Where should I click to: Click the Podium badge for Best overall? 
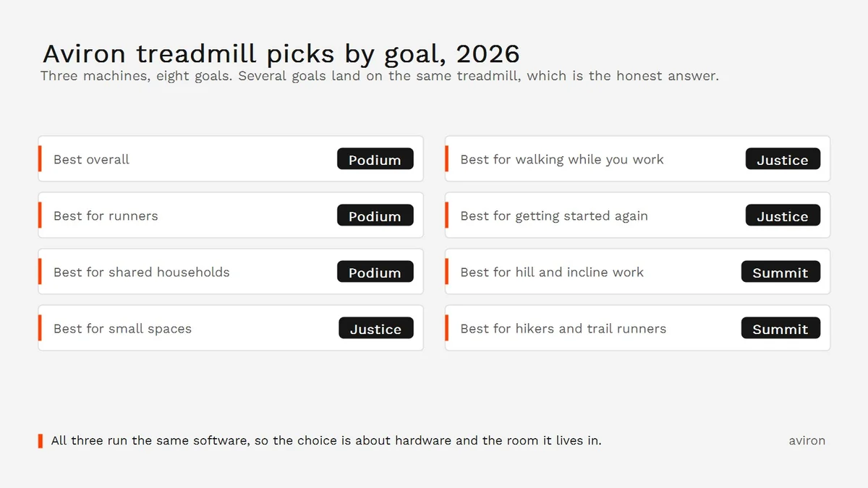click(x=375, y=159)
